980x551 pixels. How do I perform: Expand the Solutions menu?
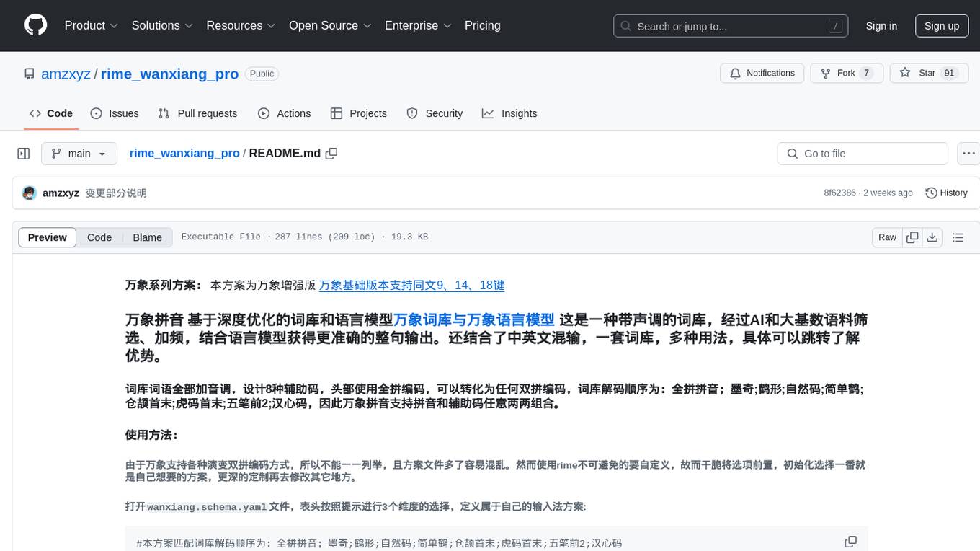point(162,25)
